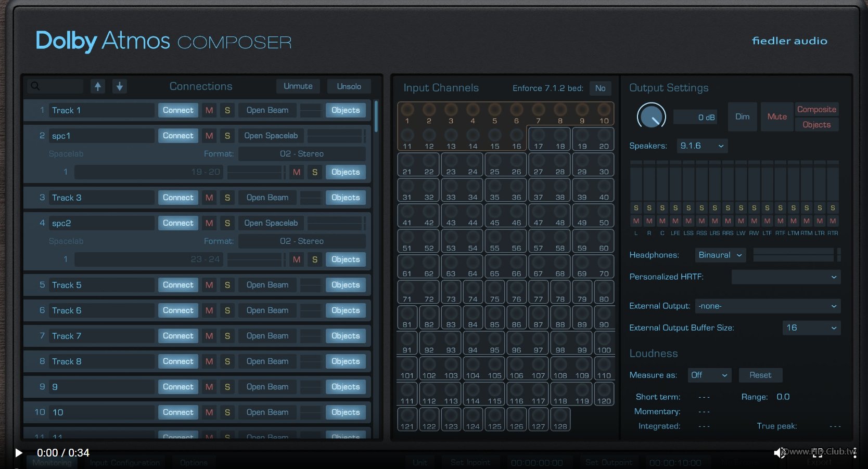This screenshot has width=868, height=469.
Task: Solo spc2 Spacelab channels 23-24
Action: tap(315, 259)
